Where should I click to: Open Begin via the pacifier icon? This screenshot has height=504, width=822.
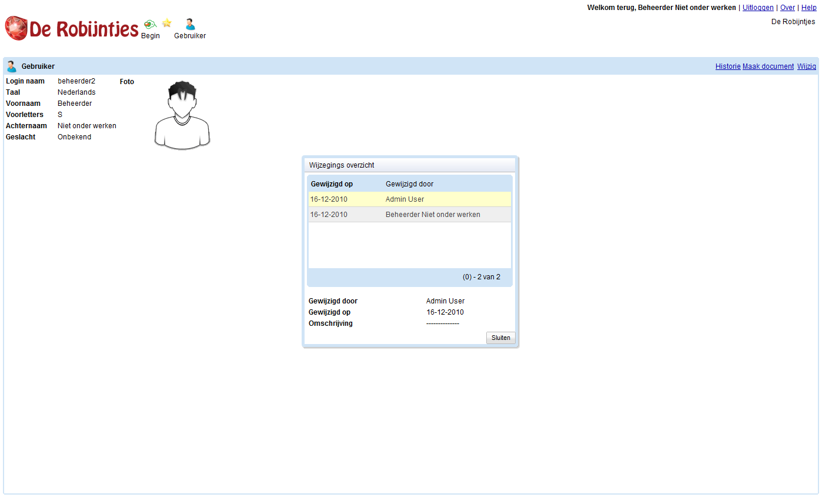(150, 24)
